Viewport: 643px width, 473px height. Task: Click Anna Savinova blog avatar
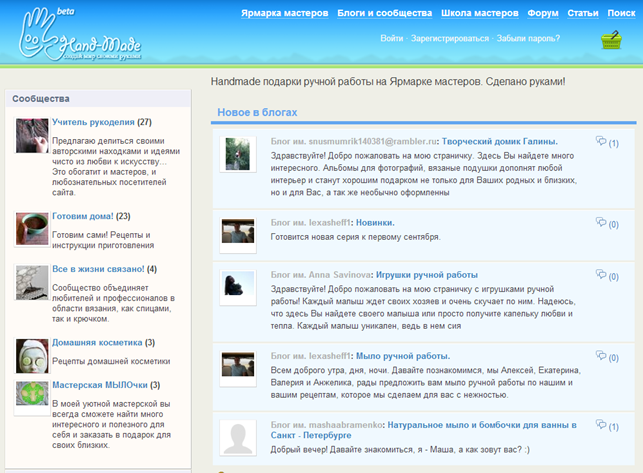pyautogui.click(x=238, y=287)
